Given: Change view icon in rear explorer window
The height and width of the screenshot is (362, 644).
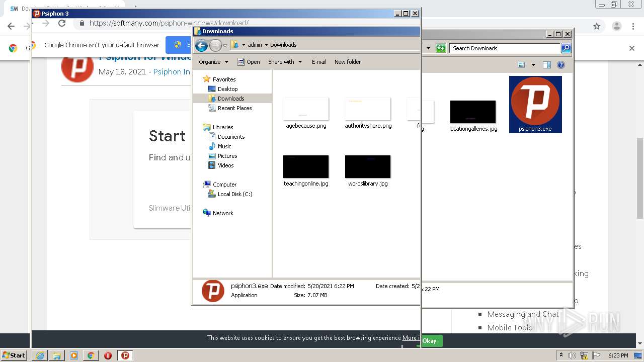Looking at the screenshot, I should click(521, 65).
